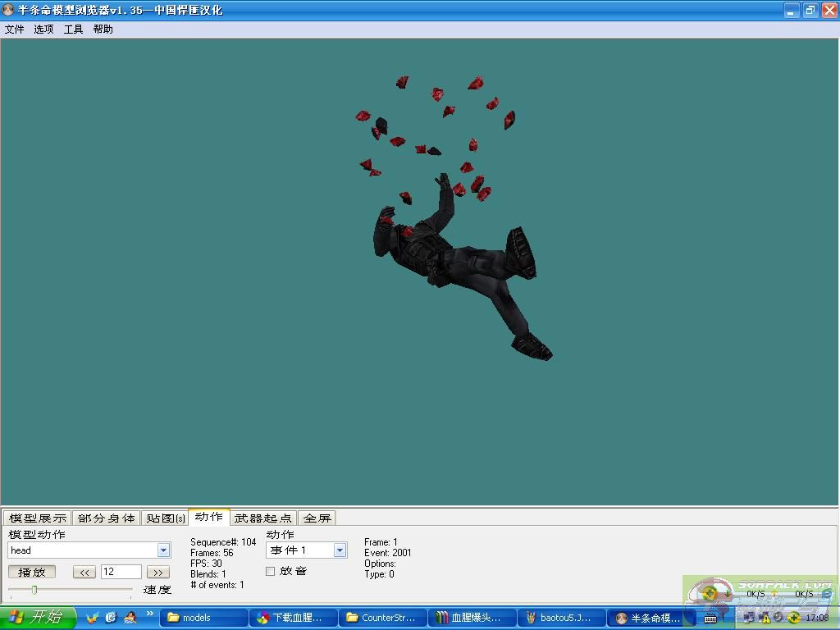Click the first quick launch bird icon
This screenshot has height=630, width=840.
click(92, 618)
